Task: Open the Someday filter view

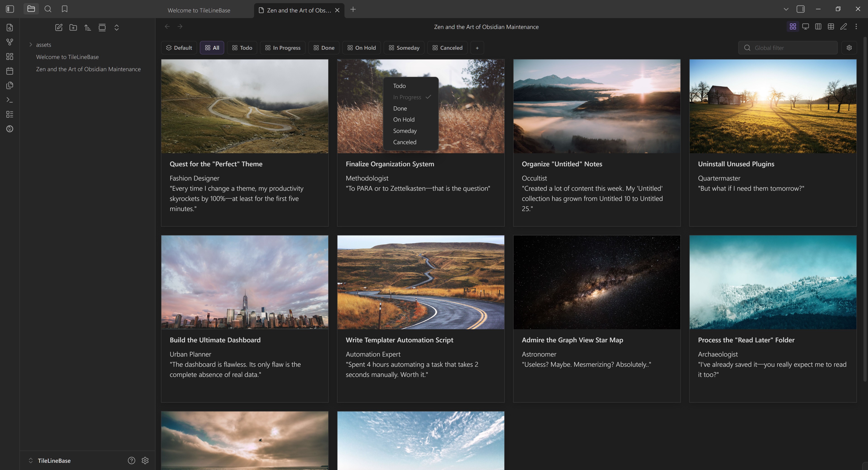Action: click(x=404, y=47)
